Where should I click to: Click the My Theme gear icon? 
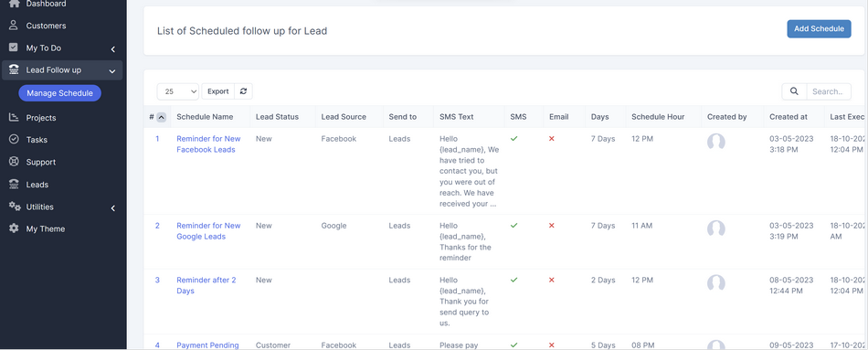tap(14, 228)
